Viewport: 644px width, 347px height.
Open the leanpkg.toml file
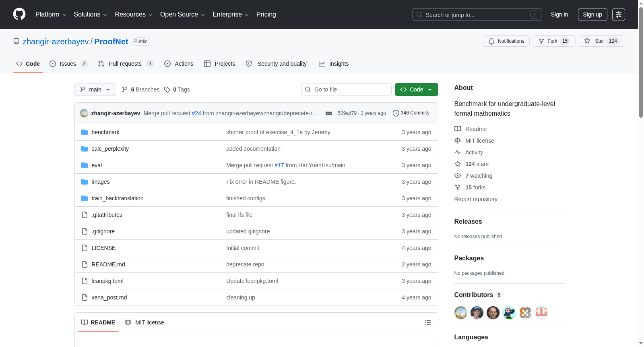pyautogui.click(x=107, y=281)
